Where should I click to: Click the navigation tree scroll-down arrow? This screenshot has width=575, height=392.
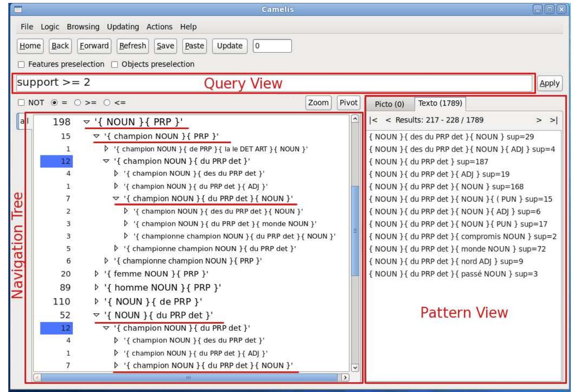pos(355,367)
